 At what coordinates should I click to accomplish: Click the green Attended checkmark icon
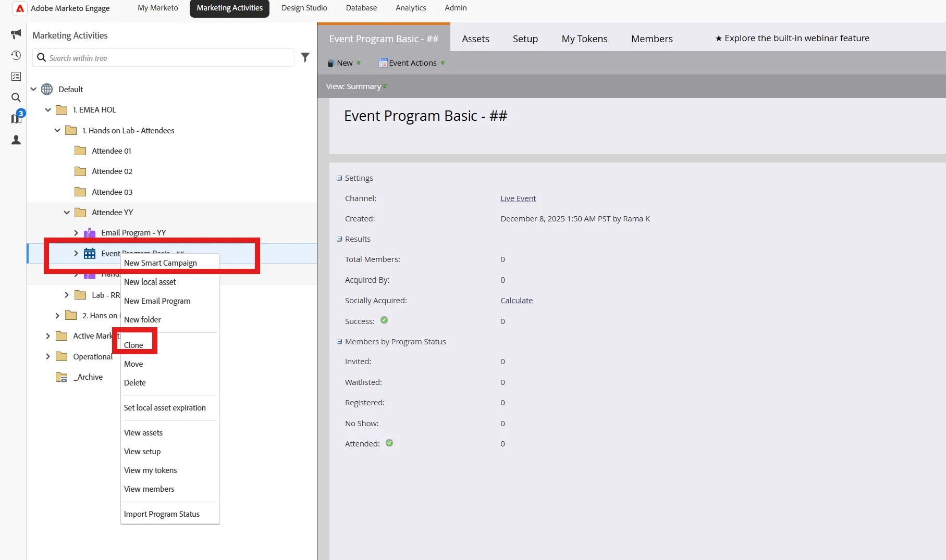click(389, 443)
